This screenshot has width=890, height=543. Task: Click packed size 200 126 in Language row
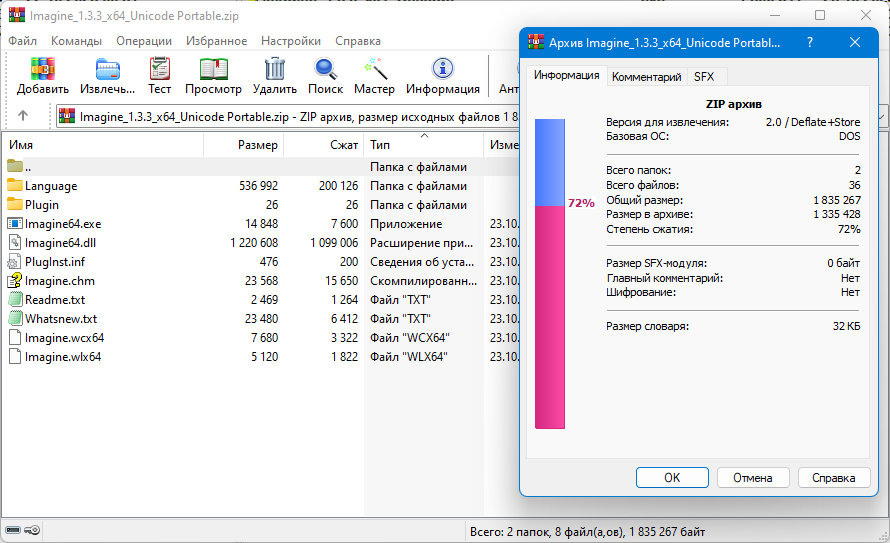(x=338, y=186)
